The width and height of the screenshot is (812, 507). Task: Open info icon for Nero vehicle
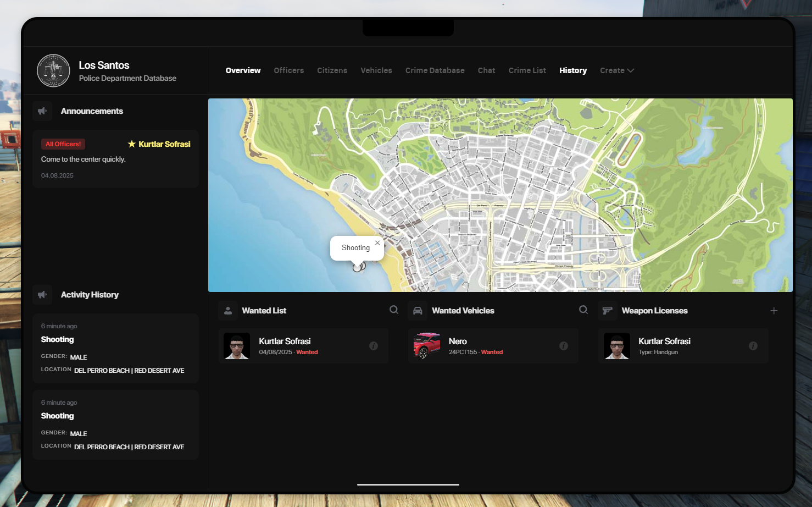click(563, 346)
